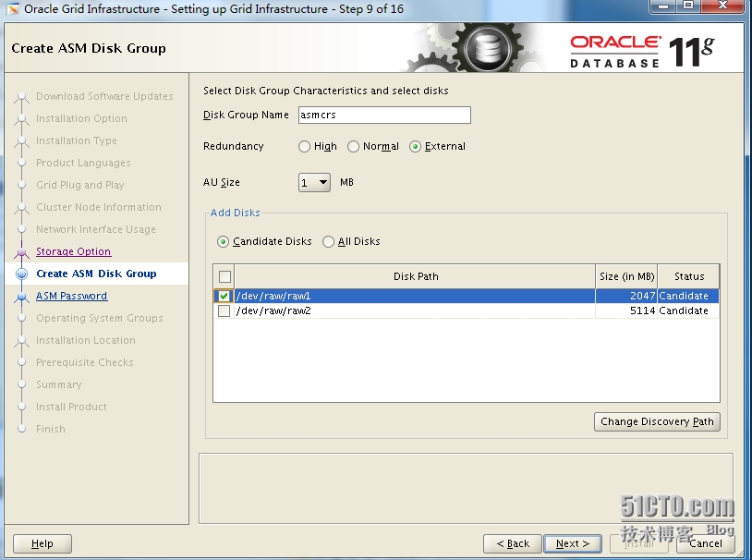
Task: Click Change Discovery Path button
Action: (x=657, y=421)
